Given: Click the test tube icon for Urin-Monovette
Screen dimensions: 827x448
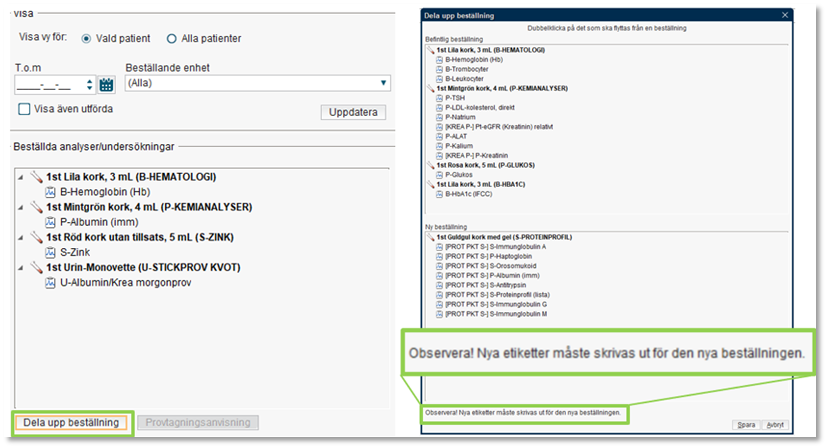Looking at the screenshot, I should (x=36, y=268).
